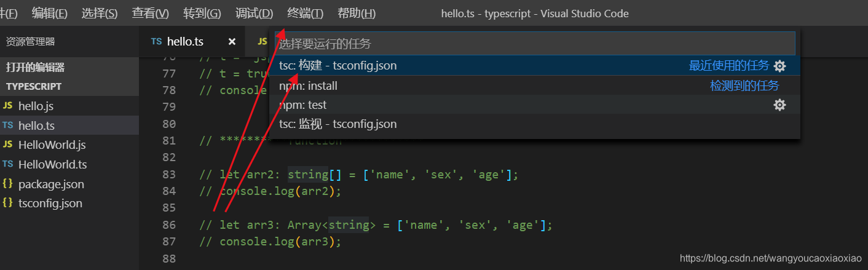Click the 最近使用的任务 label
Screen dimensions: 868x270
pos(729,66)
